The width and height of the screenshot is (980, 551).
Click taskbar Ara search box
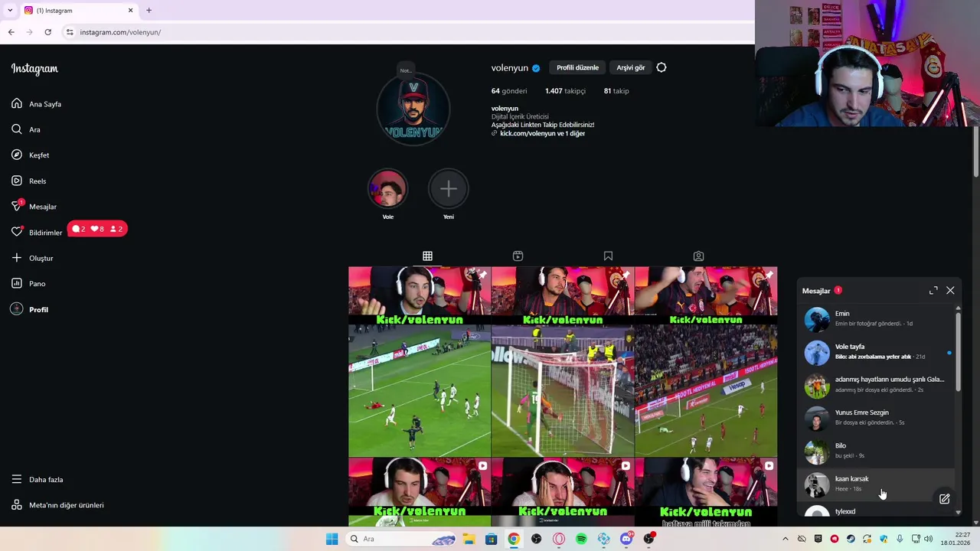(401, 539)
